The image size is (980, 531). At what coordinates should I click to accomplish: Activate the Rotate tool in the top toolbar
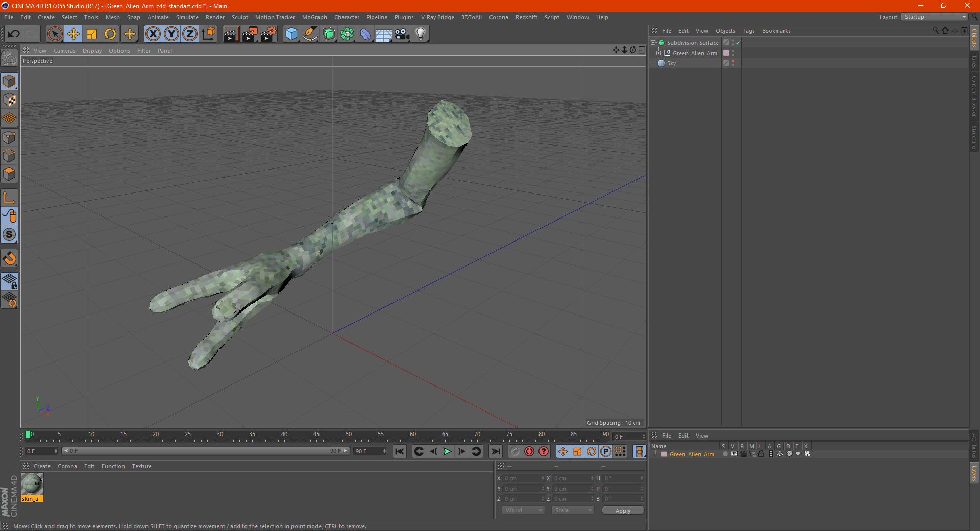click(110, 34)
